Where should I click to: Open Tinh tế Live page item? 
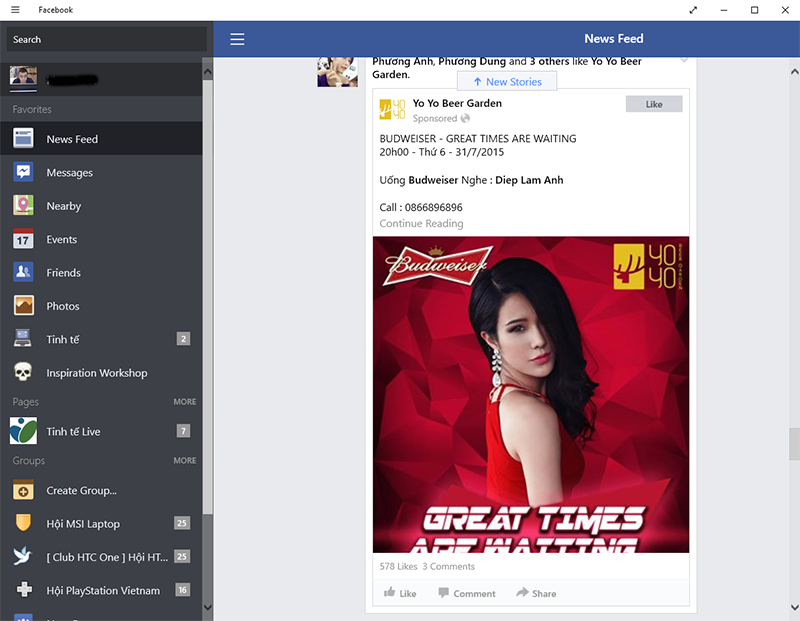[x=73, y=431]
